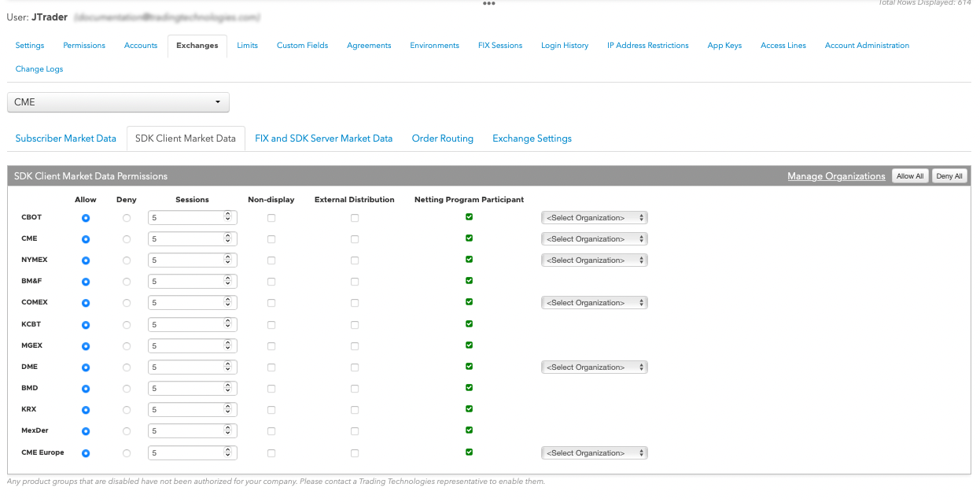
Task: Select the Allow radio for CME Europe
Action: [x=86, y=453]
